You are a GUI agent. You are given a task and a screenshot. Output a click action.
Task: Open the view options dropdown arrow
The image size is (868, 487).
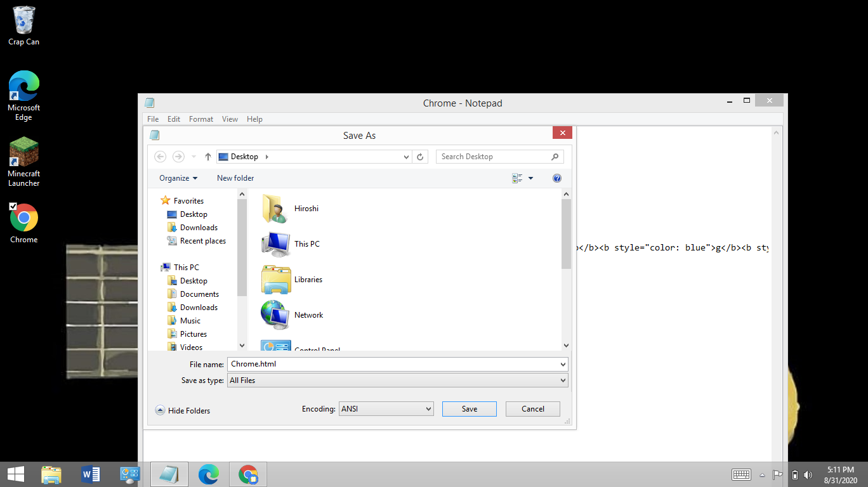[531, 178]
